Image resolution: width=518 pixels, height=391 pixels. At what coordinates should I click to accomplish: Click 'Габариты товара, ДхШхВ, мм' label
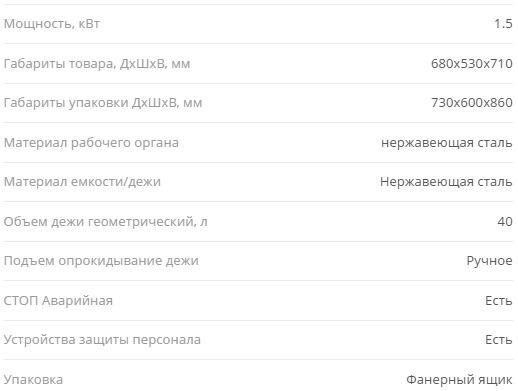click(97, 63)
